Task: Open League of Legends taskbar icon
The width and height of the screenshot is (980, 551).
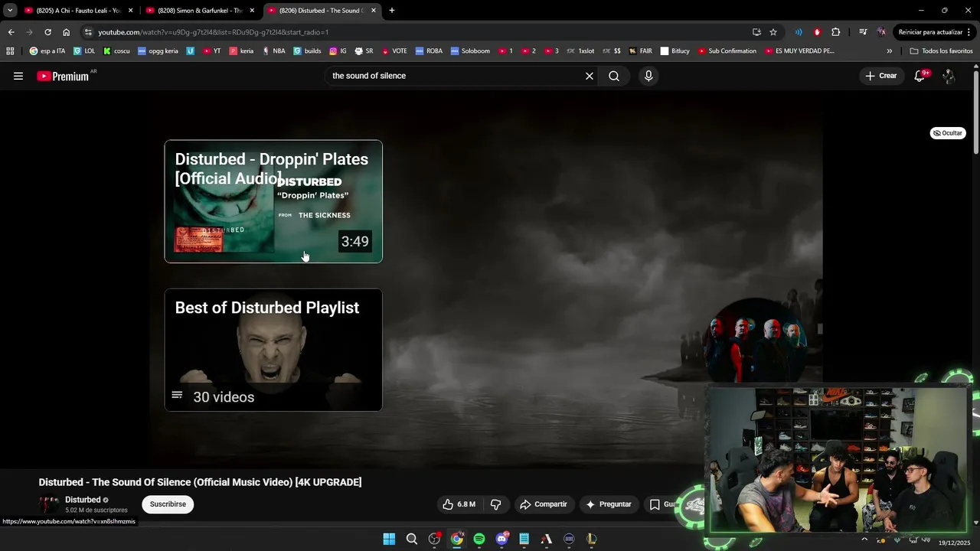Action: click(592, 539)
